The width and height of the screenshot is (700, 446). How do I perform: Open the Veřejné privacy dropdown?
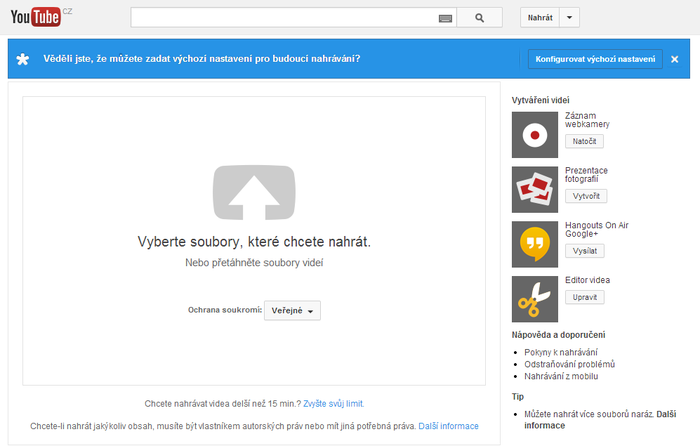pyautogui.click(x=292, y=310)
